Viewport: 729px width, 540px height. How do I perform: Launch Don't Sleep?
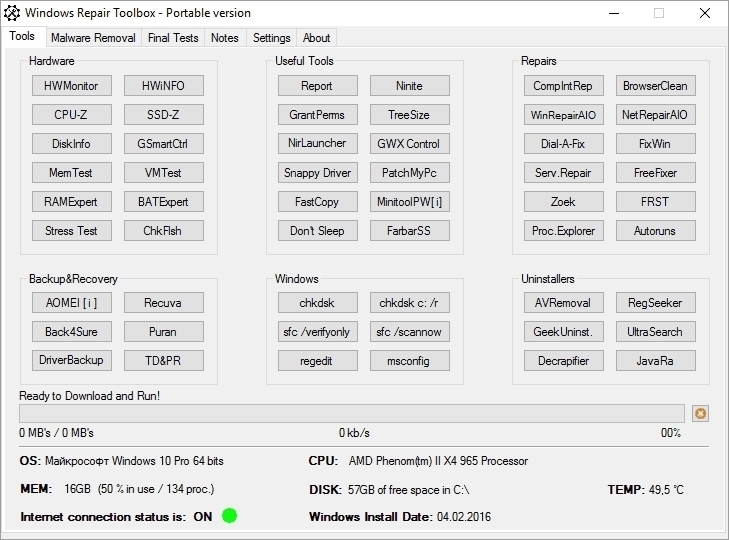click(318, 231)
